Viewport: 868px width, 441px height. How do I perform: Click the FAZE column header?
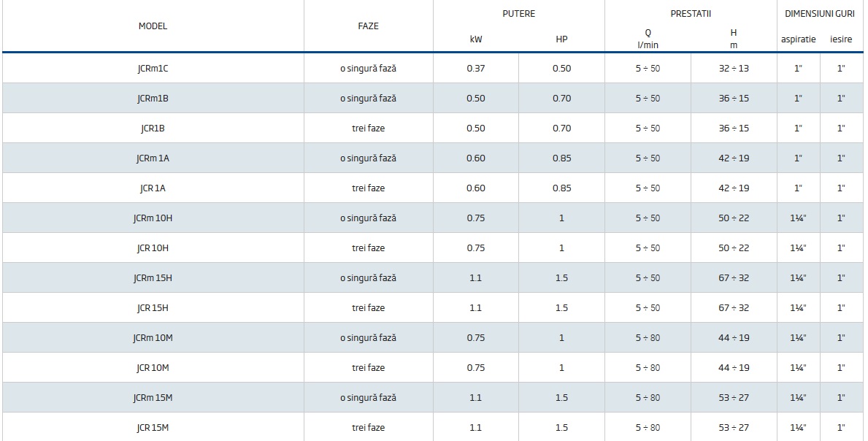tap(368, 26)
